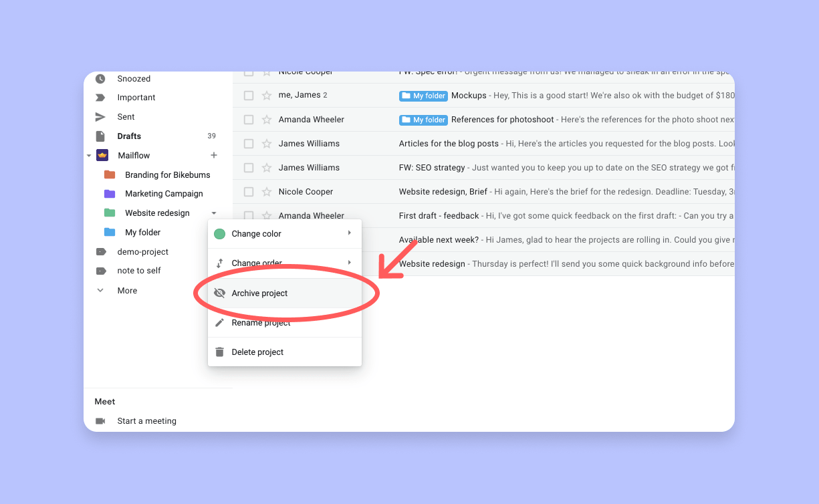Viewport: 819px width, 504px height.
Task: Click the Rename project pencil icon
Action: [219, 322]
